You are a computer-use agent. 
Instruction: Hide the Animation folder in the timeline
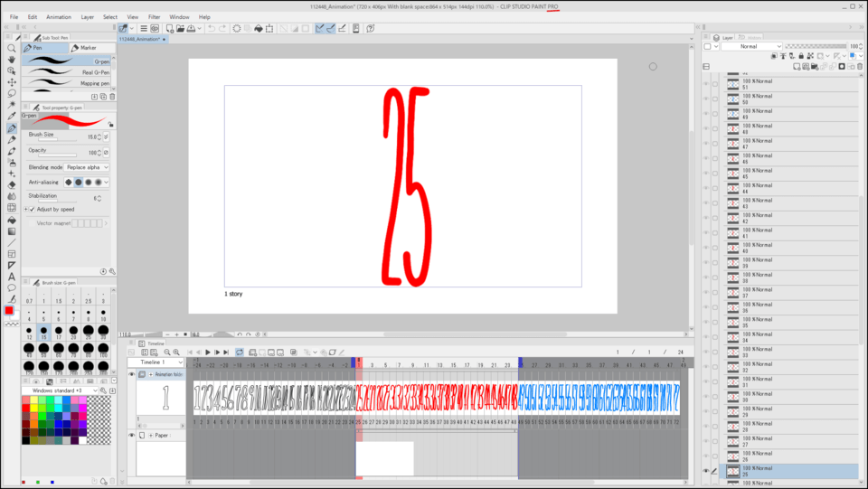point(132,374)
